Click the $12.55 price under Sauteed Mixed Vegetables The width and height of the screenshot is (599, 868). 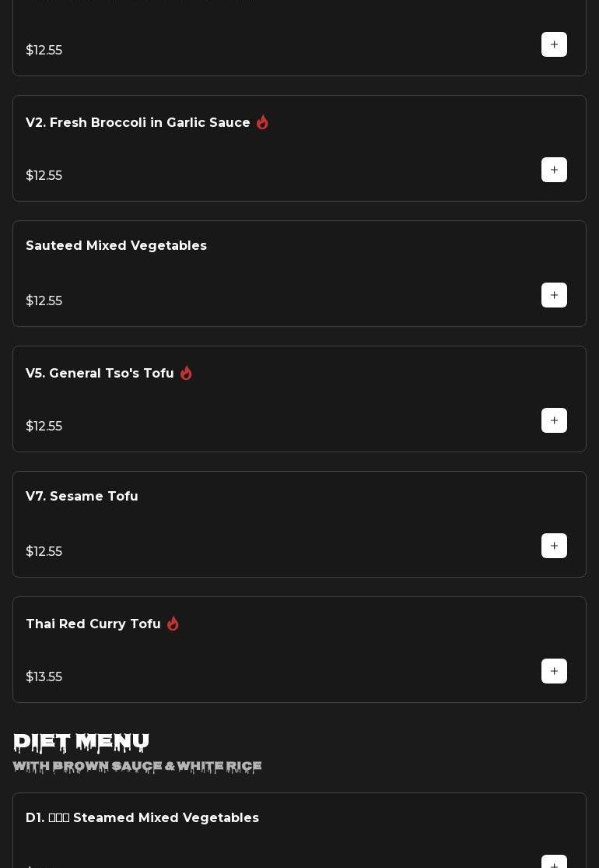[x=44, y=301]
